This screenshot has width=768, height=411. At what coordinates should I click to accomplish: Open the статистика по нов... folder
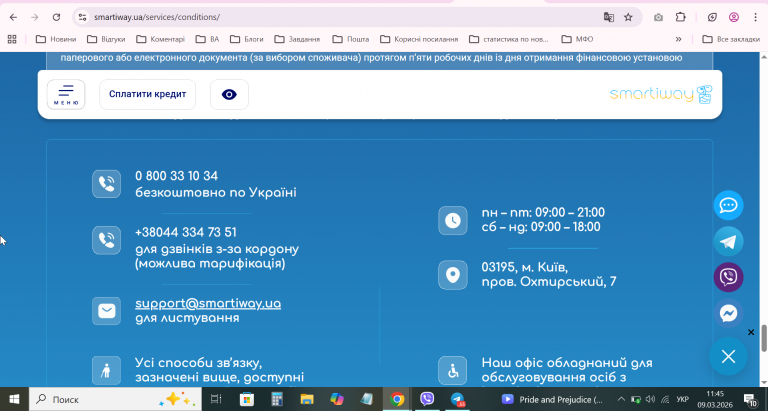point(508,39)
